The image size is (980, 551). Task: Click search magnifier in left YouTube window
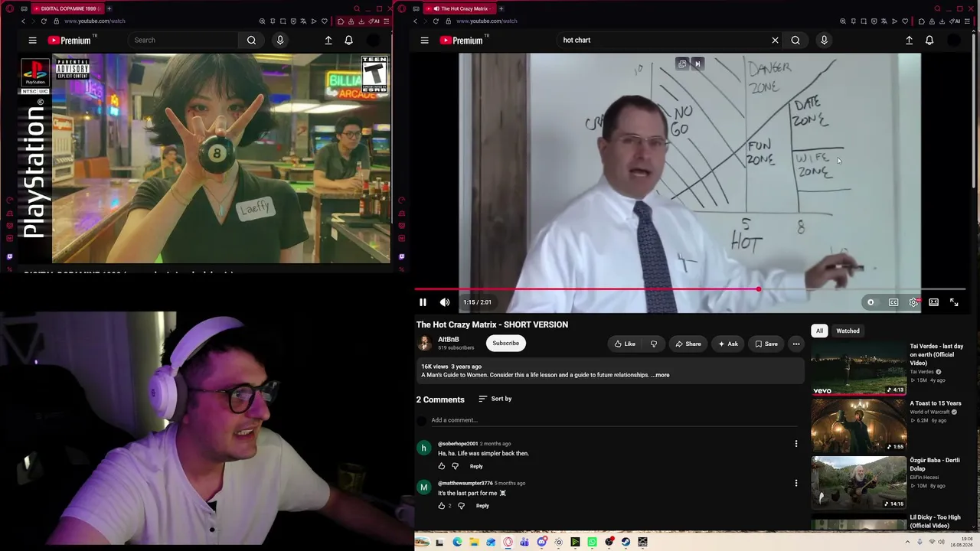coord(251,40)
